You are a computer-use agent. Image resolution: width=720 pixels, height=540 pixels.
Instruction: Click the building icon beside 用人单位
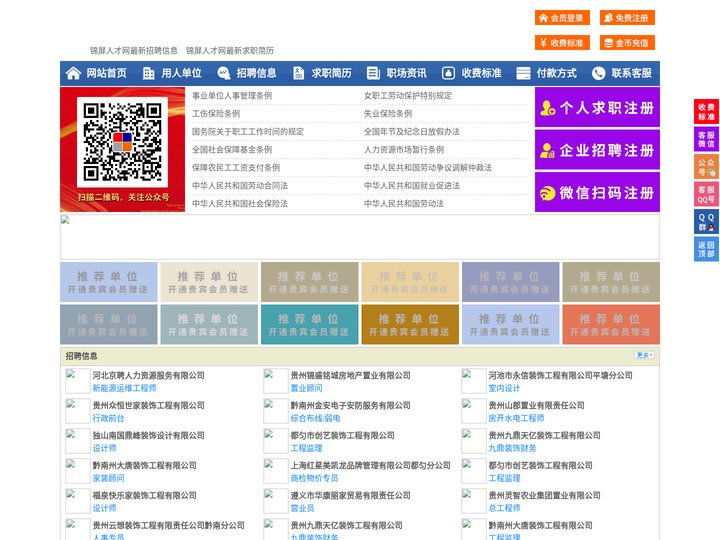pyautogui.click(x=148, y=73)
